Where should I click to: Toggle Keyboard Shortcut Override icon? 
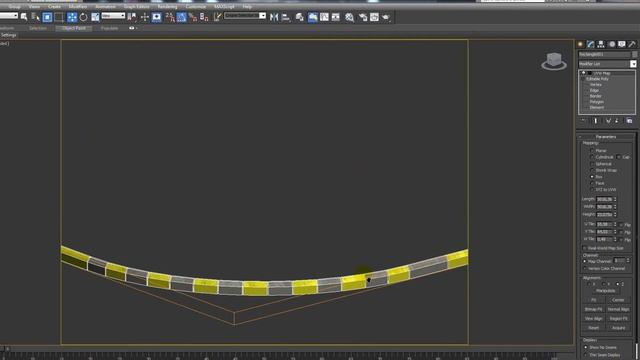[157, 17]
